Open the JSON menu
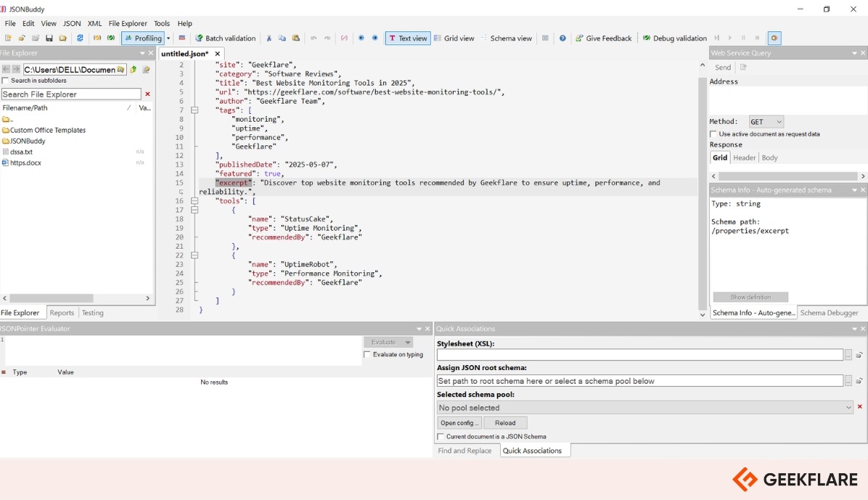The height and width of the screenshot is (500, 868). tap(72, 23)
